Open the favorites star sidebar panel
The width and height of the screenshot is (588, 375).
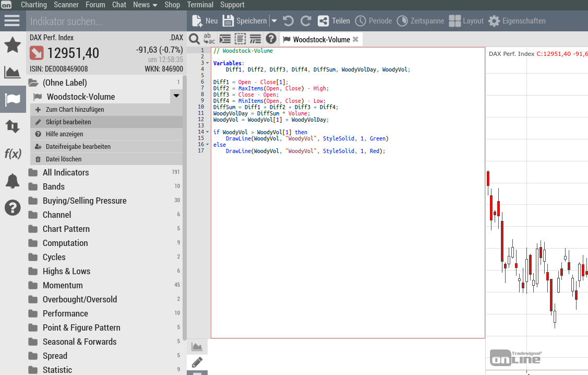click(12, 45)
